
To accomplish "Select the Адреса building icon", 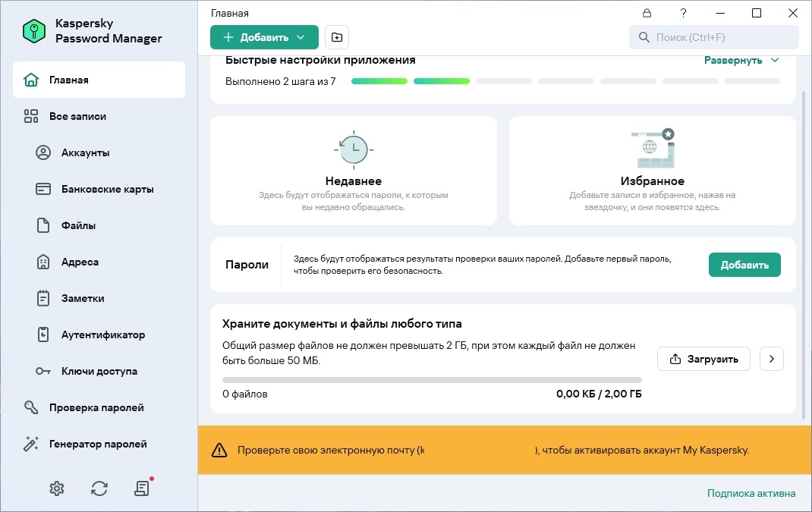I will point(43,262).
